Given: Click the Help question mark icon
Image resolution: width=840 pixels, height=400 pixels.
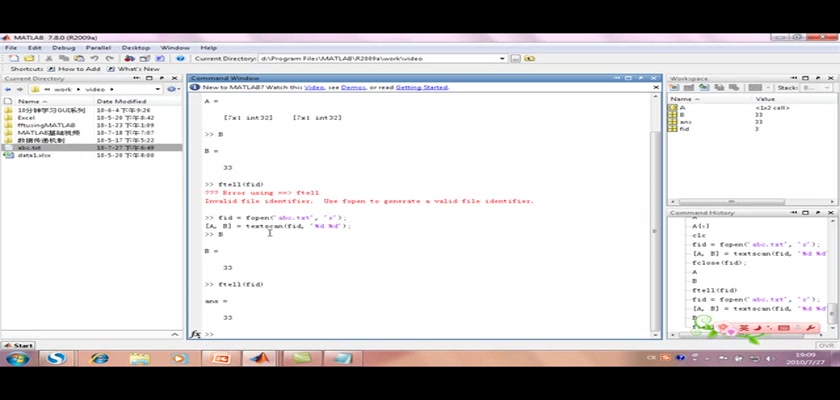Looking at the screenshot, I should [180, 58].
